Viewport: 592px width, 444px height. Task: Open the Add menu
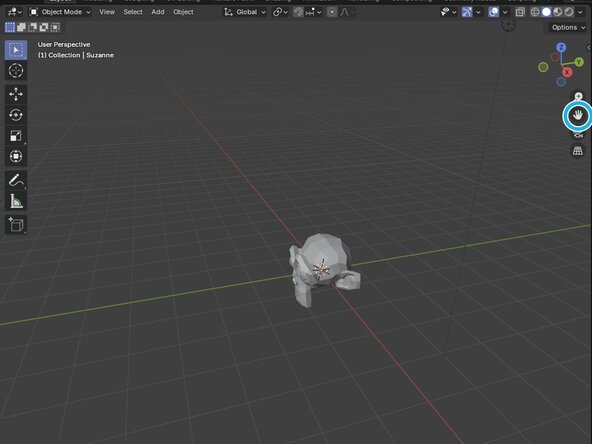pyautogui.click(x=157, y=12)
